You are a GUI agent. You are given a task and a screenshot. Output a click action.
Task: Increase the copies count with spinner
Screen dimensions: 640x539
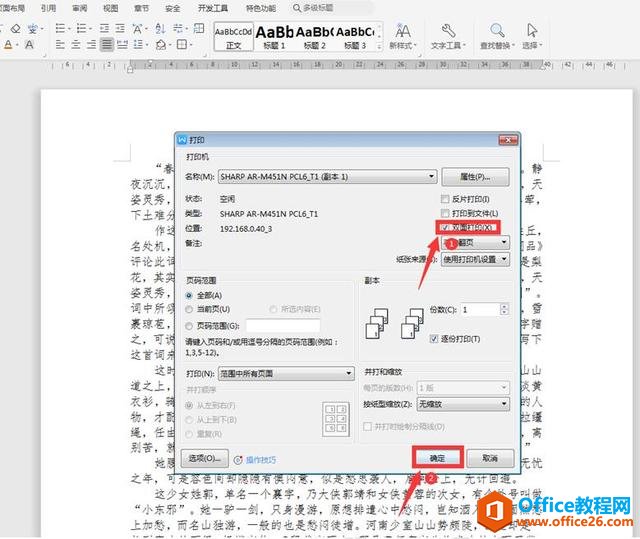click(504, 306)
